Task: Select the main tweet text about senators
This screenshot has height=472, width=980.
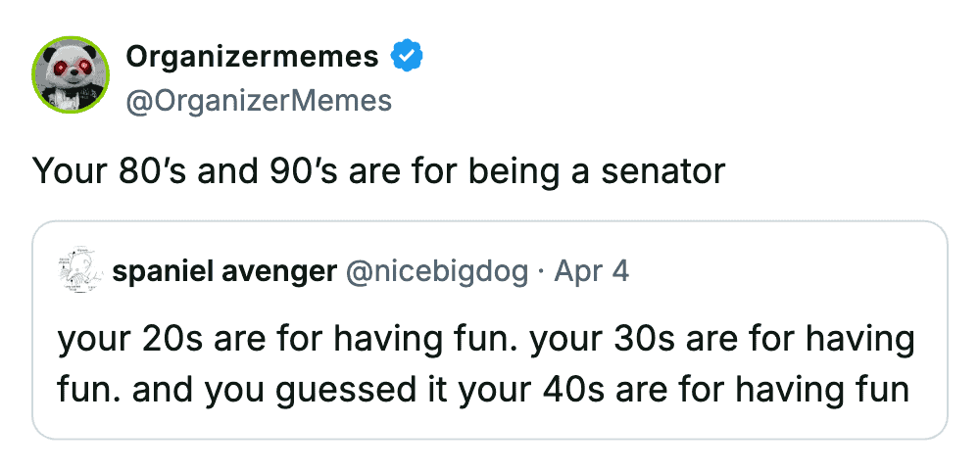Action: click(379, 171)
